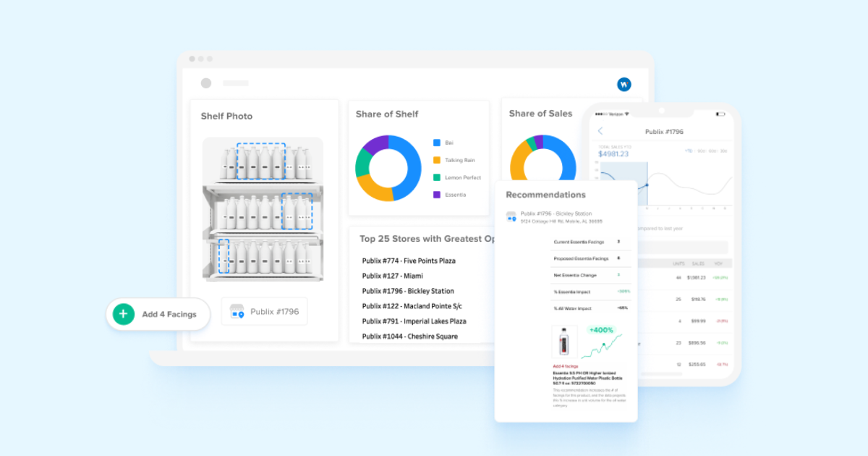Click the store pin icon in Recommendations

click(x=511, y=216)
